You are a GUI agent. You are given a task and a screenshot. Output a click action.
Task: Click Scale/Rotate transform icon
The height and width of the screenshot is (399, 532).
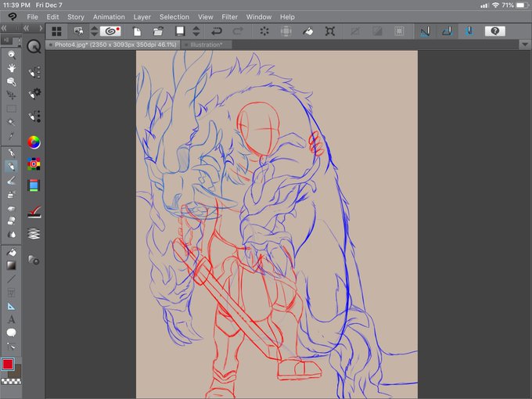click(x=330, y=31)
